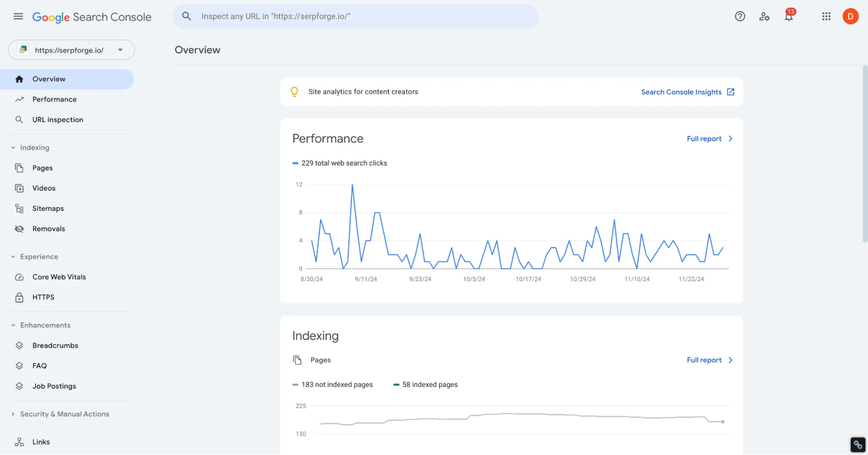This screenshot has height=455, width=868.
Task: Click the Sitemaps icon in sidebar
Action: tap(19, 208)
